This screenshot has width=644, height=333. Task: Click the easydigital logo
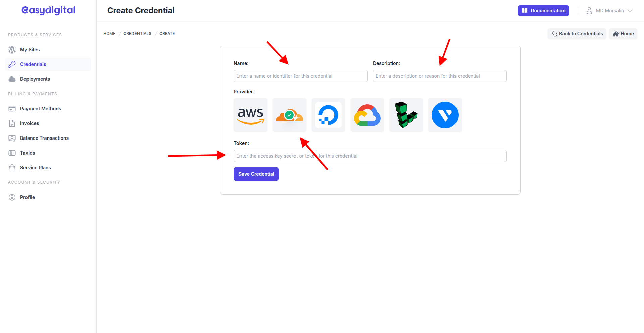click(x=48, y=10)
